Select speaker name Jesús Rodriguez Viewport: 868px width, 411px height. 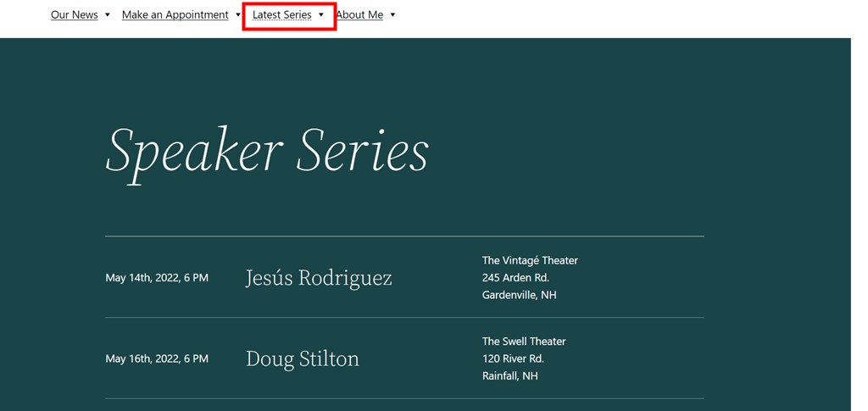point(319,278)
